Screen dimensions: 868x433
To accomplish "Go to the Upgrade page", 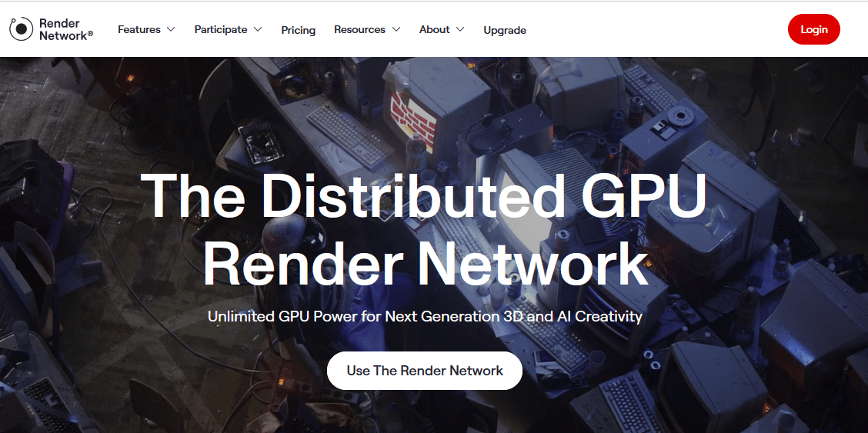I will 505,30.
